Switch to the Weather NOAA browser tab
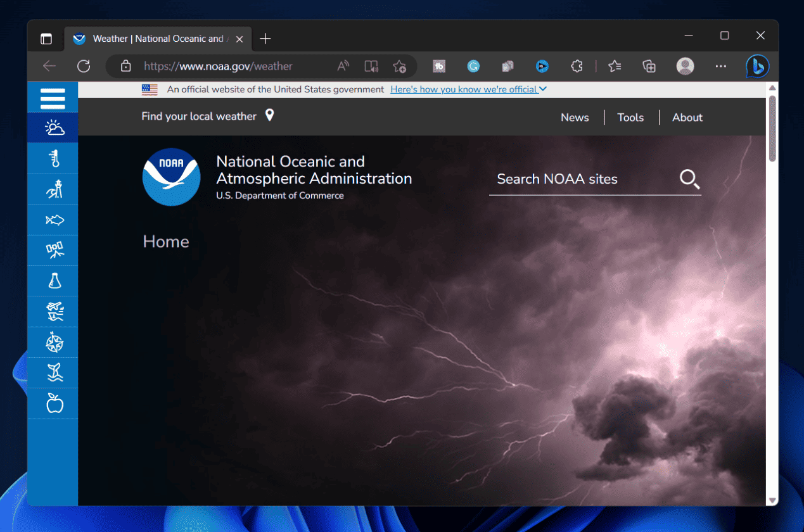 (152, 38)
